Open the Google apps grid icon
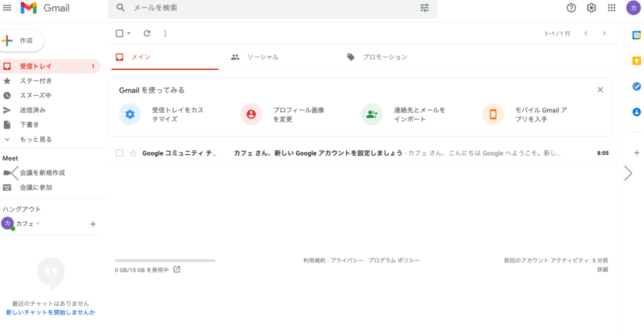 coord(611,8)
